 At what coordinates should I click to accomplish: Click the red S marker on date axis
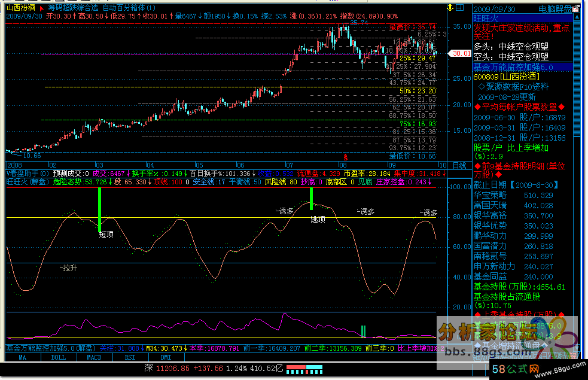click(x=345, y=157)
